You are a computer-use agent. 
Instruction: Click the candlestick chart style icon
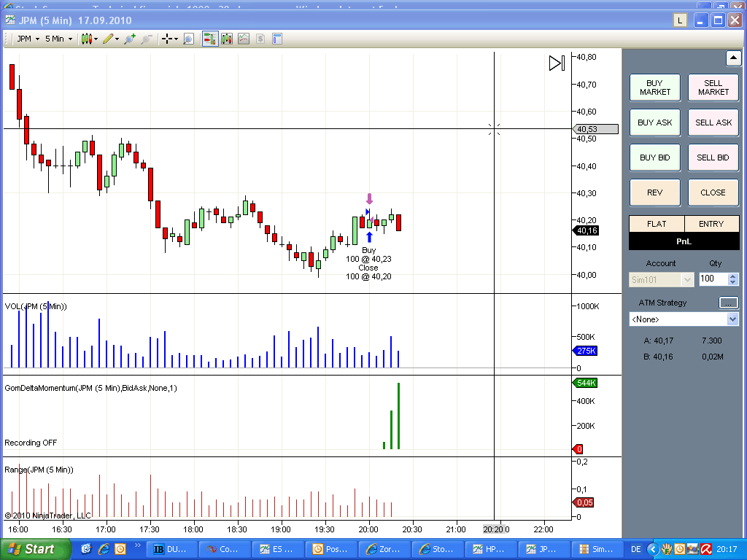point(86,39)
